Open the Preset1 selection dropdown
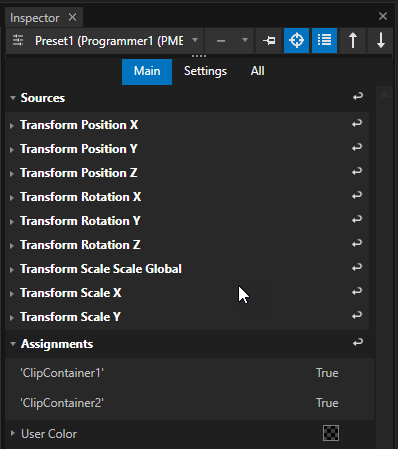 point(195,40)
